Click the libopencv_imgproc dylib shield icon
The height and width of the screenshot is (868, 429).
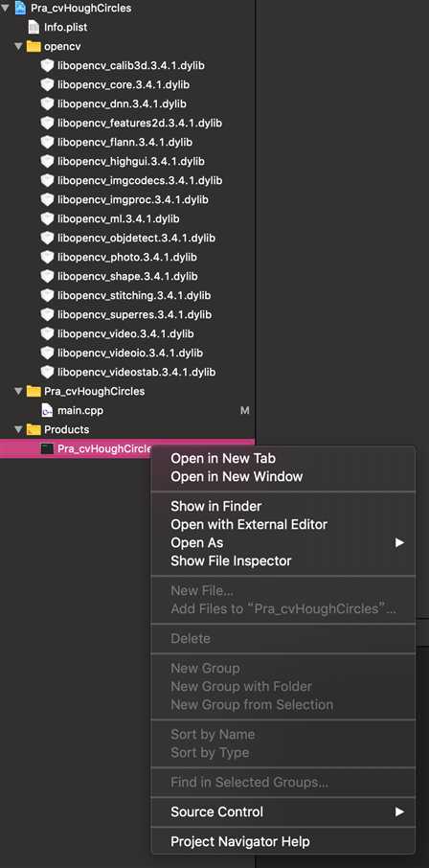click(x=48, y=199)
